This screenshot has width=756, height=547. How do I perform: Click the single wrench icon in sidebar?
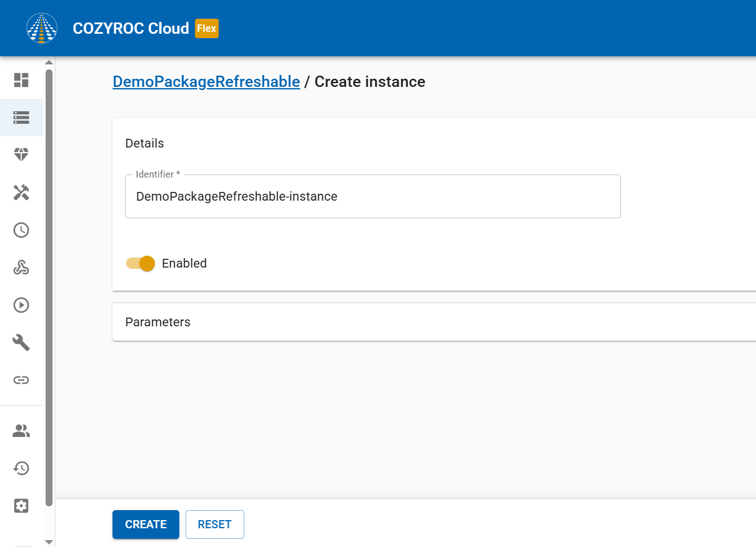point(21,343)
